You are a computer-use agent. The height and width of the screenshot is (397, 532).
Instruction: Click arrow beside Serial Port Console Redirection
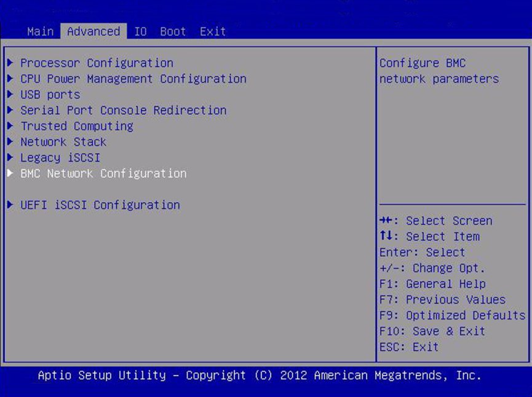10,110
